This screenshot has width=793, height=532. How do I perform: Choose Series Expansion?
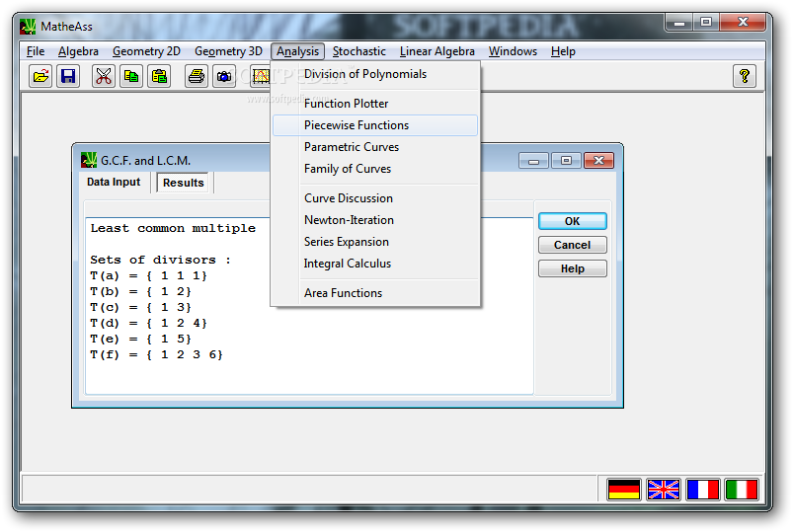pyautogui.click(x=375, y=242)
